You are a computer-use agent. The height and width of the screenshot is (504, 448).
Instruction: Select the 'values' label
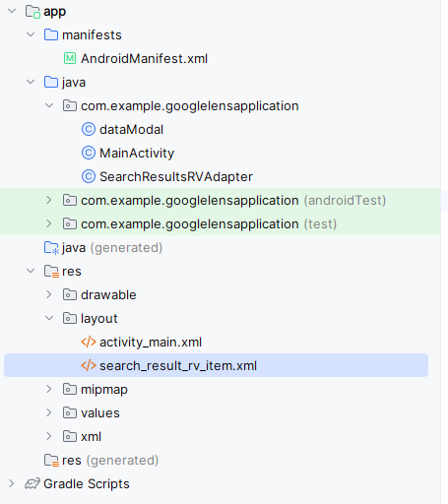click(x=100, y=413)
